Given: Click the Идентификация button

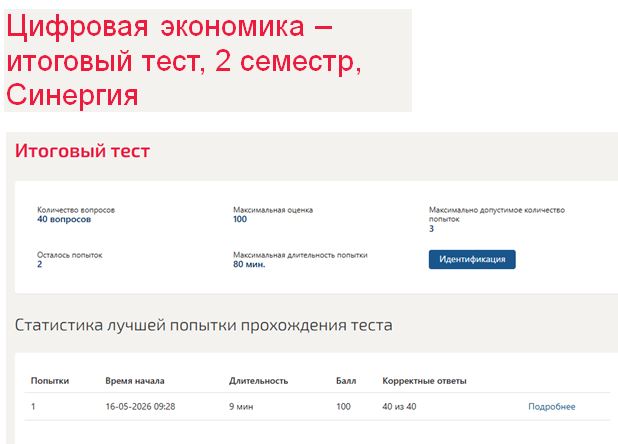Looking at the screenshot, I should 472,259.
